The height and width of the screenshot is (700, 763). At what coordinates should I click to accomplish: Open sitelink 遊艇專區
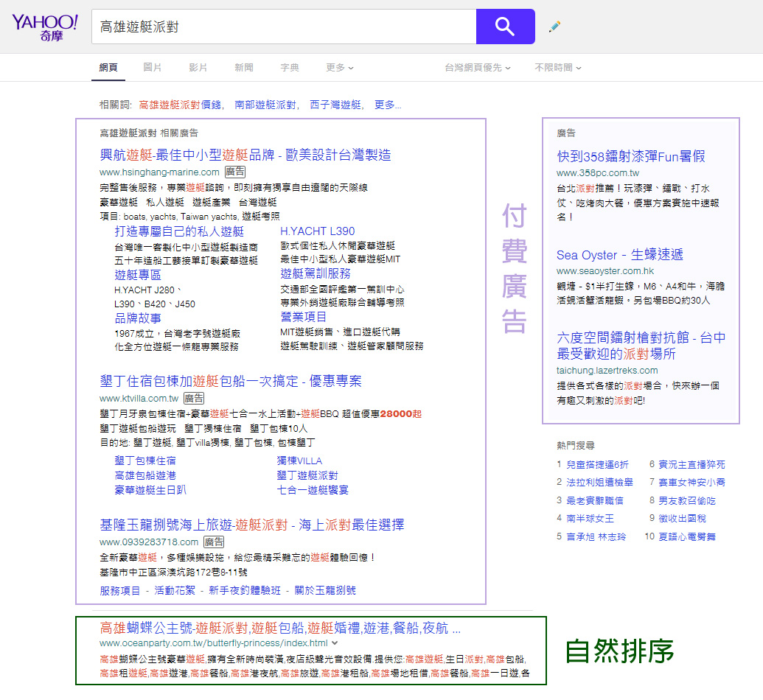point(138,276)
